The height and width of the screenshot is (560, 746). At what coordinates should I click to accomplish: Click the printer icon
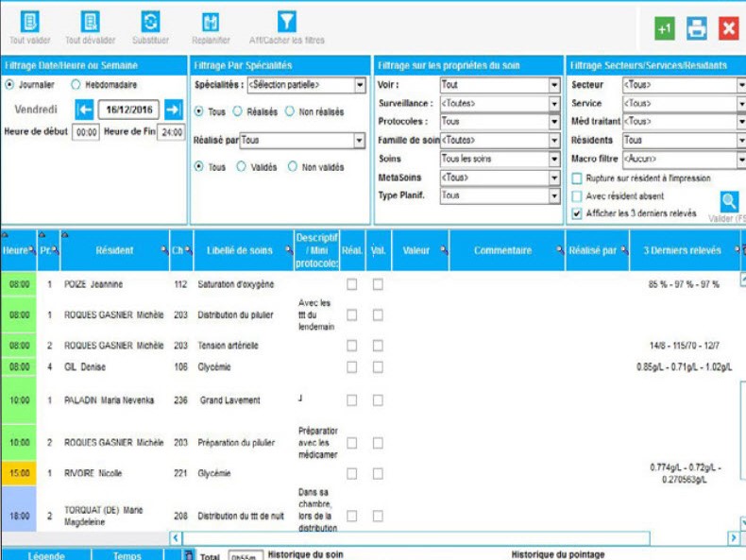tap(697, 28)
